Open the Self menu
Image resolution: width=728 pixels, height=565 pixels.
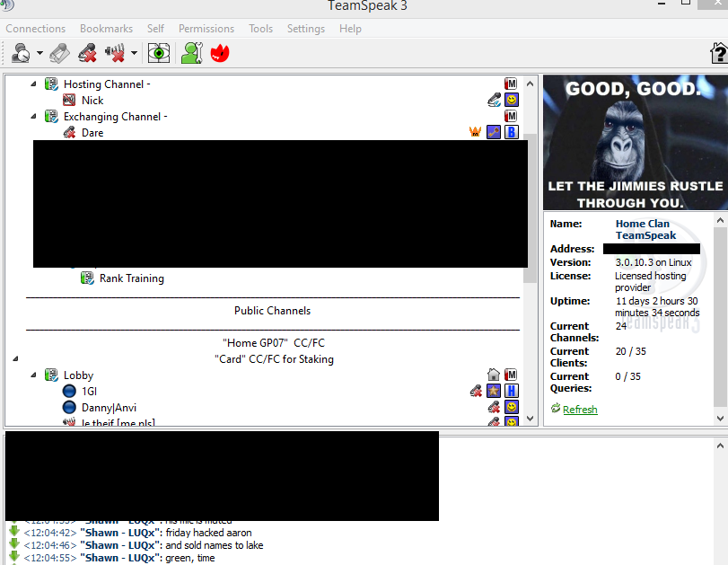155,29
